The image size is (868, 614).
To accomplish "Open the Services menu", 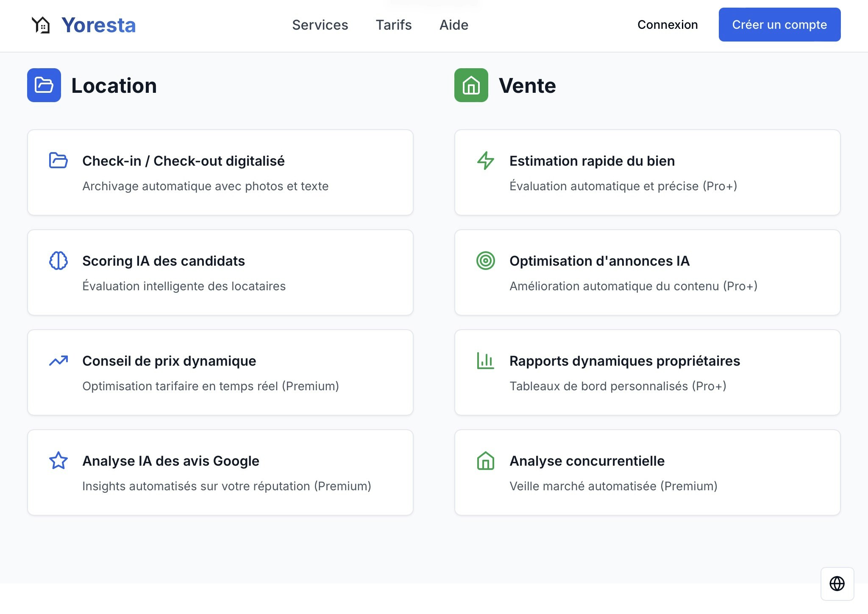I will (x=320, y=25).
